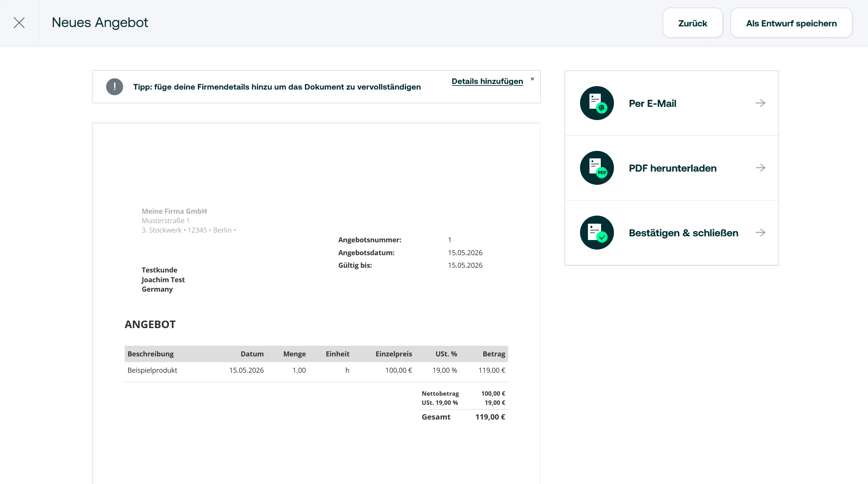Choose Bestätigen & schließen

(x=671, y=233)
